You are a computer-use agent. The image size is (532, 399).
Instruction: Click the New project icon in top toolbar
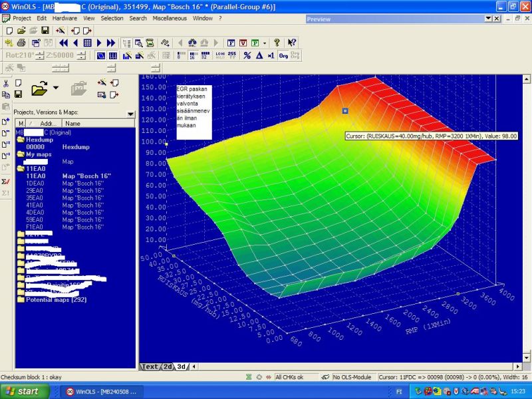[x=9, y=31]
